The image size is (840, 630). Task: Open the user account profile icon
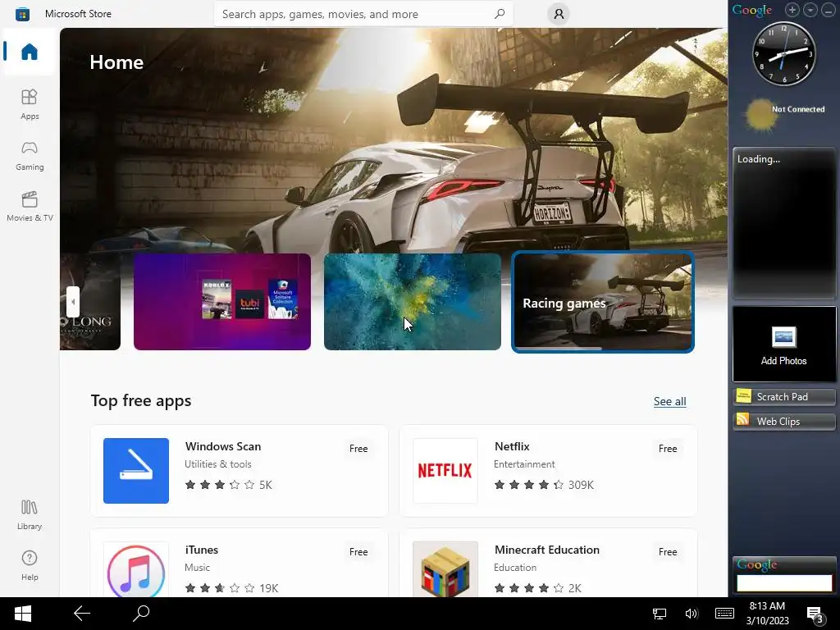tap(559, 14)
